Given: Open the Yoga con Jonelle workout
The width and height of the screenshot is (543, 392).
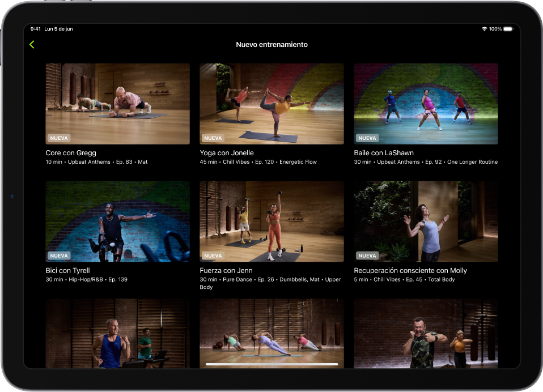Looking at the screenshot, I should 271,104.
